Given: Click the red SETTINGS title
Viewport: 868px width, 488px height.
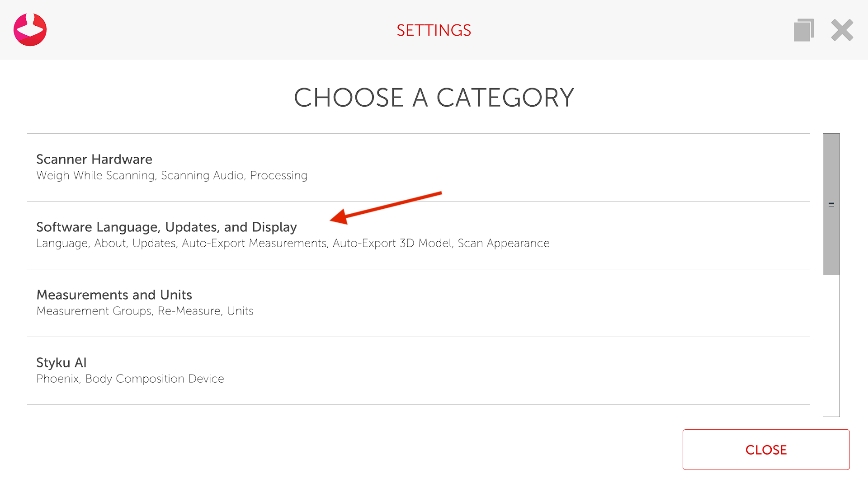Looking at the screenshot, I should click(434, 30).
